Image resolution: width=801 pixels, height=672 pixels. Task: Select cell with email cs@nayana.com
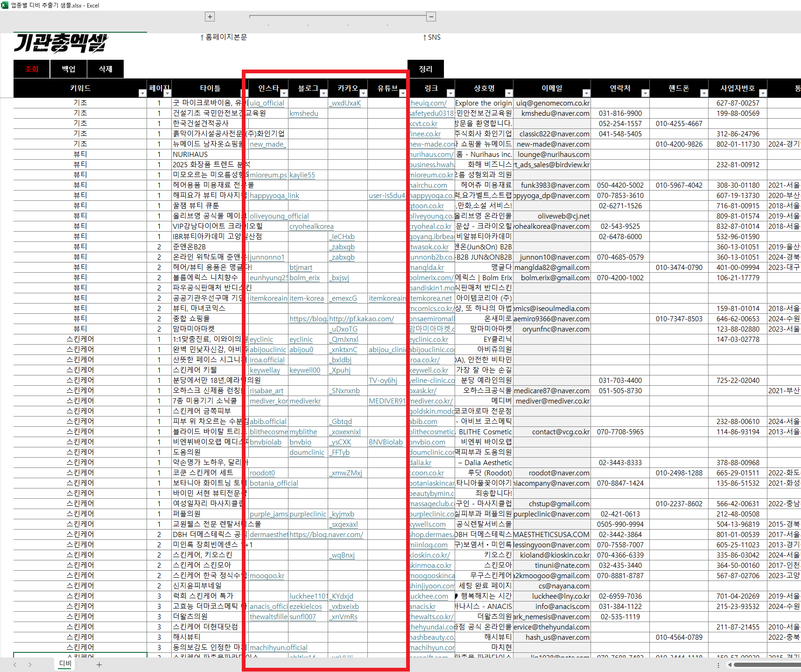pyautogui.click(x=552, y=586)
